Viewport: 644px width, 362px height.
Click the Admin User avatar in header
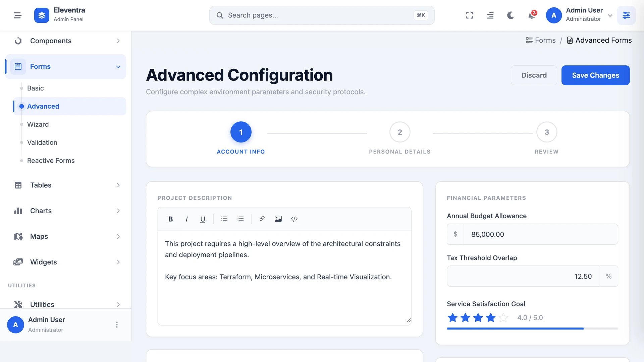coord(554,15)
